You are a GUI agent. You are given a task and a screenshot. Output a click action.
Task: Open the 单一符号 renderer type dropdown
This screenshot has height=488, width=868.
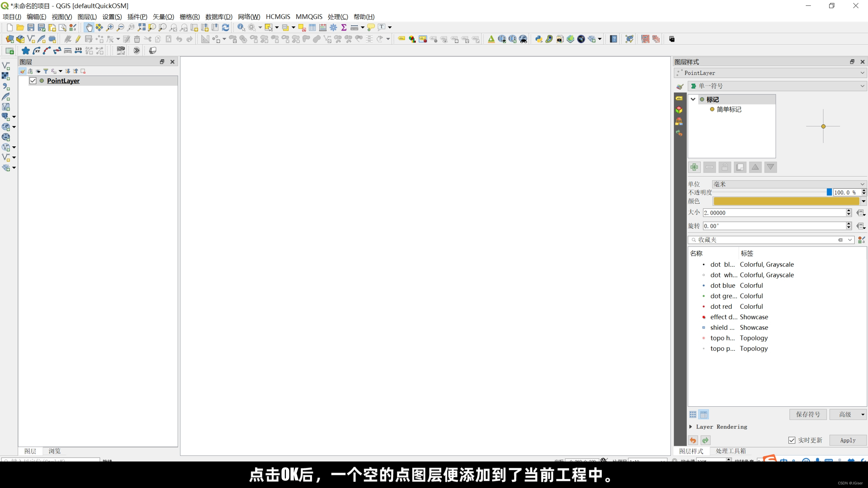pyautogui.click(x=777, y=86)
